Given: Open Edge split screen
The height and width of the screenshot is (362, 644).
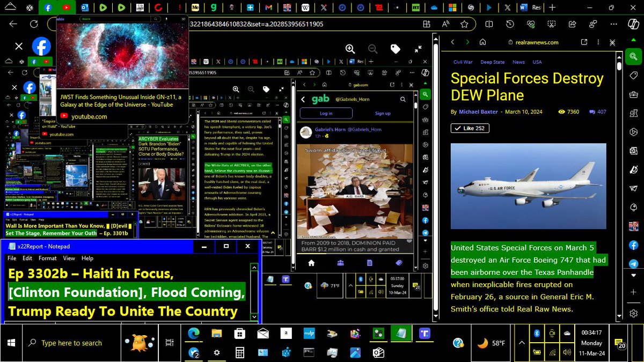Looking at the screenshot, I should [489, 24].
